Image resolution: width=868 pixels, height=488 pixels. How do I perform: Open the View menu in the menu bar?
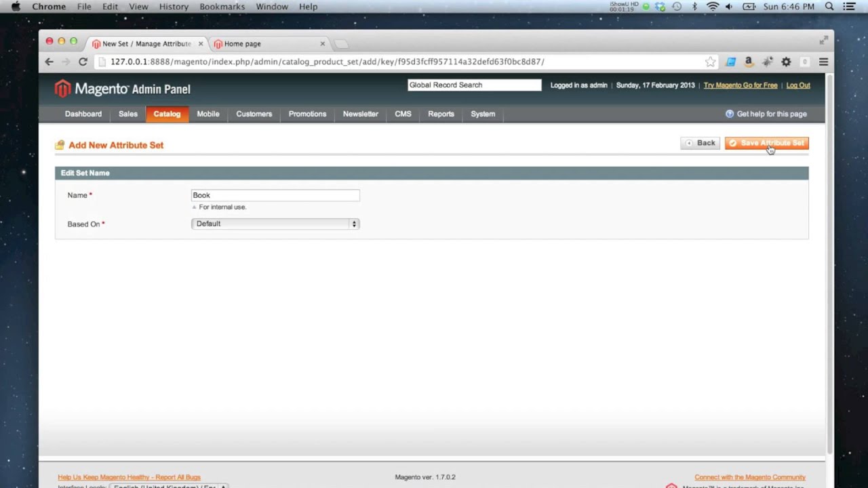[138, 7]
